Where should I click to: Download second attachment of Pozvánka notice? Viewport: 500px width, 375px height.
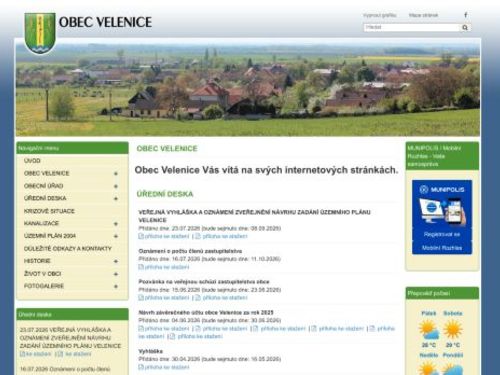pyautogui.click(x=221, y=298)
